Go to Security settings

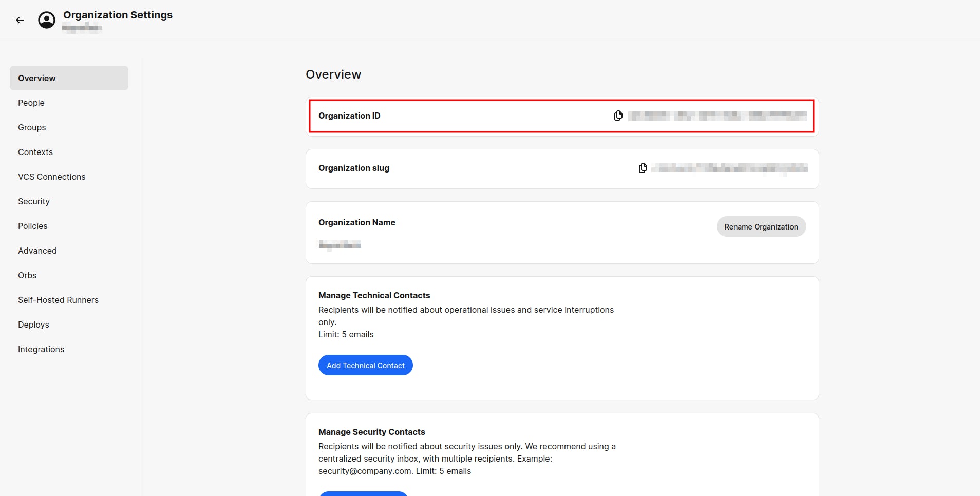click(33, 201)
